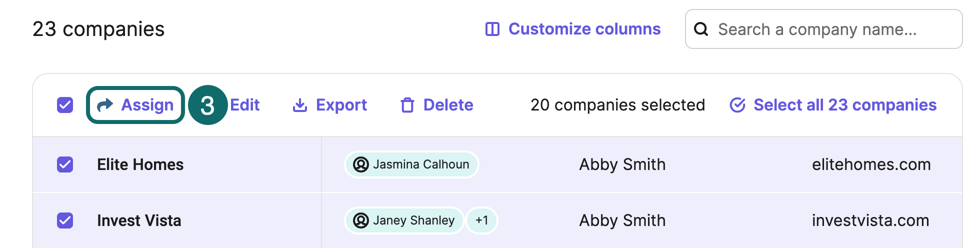Click the Export download icon
Viewport: 980px width, 248px height.
pyautogui.click(x=300, y=105)
